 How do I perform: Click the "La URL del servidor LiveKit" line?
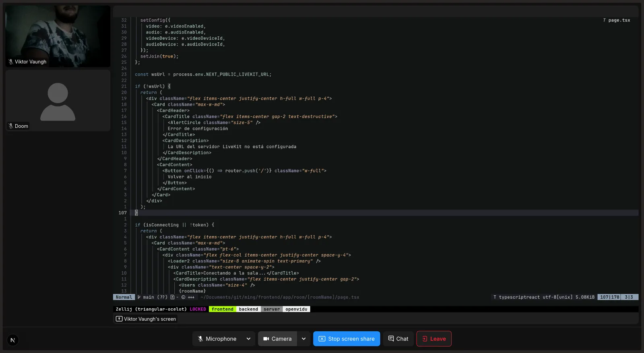pos(232,147)
